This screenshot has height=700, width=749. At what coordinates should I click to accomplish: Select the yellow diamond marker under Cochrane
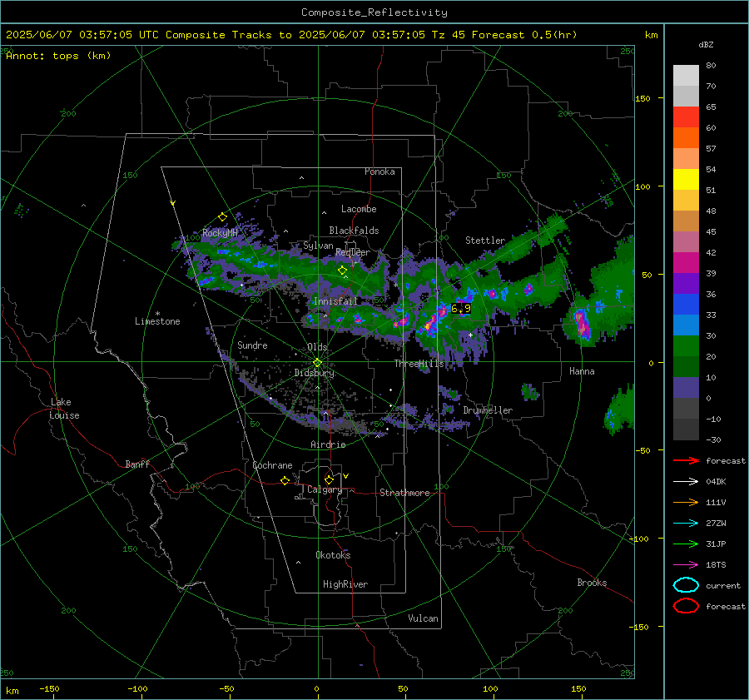pos(285,480)
